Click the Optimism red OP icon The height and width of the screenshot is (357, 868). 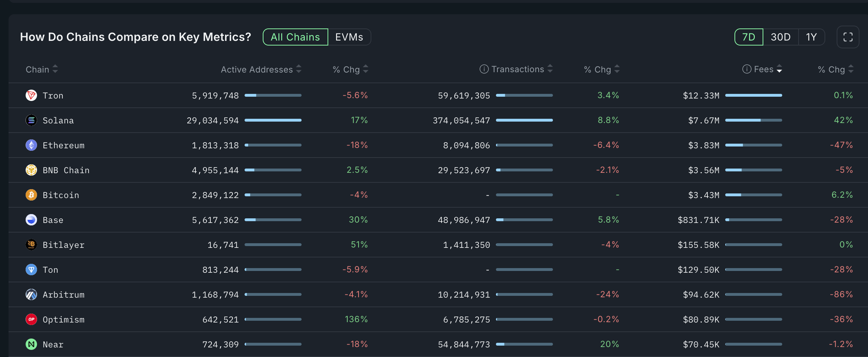coord(31,319)
